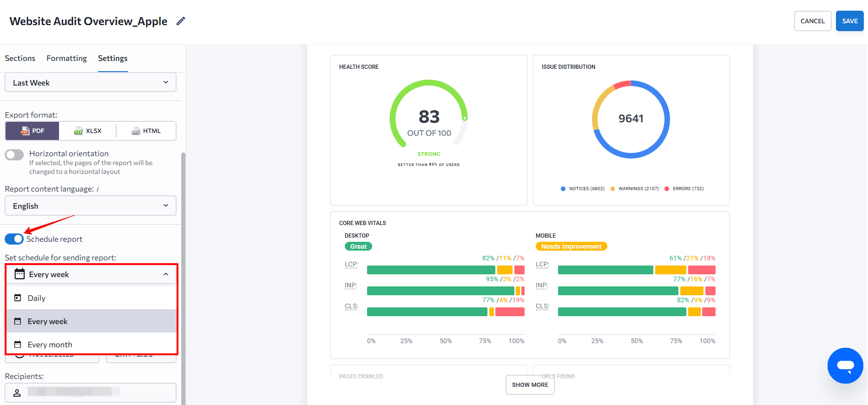Image resolution: width=868 pixels, height=405 pixels.
Task: Click the calendar icon beside Daily
Action: (18, 298)
